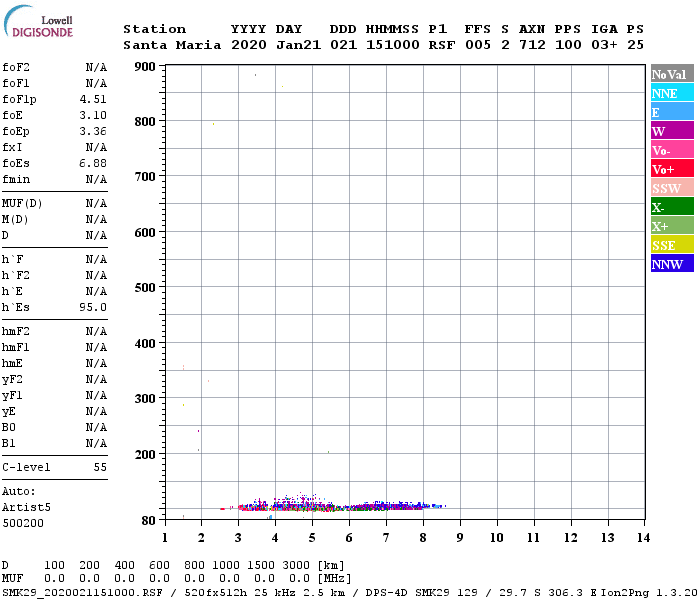
Task: Select the SSW light pink legend swatch
Action: tap(672, 188)
